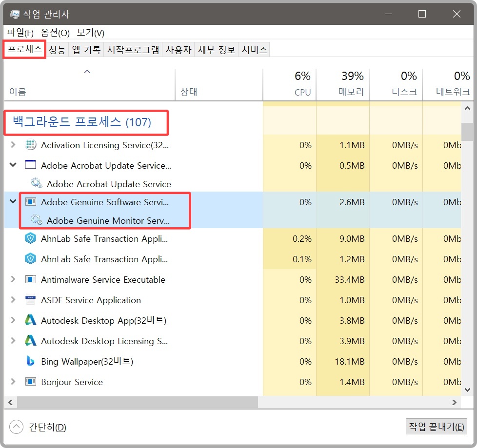Minimize the Task Manager window
The height and width of the screenshot is (448, 477).
388,14
